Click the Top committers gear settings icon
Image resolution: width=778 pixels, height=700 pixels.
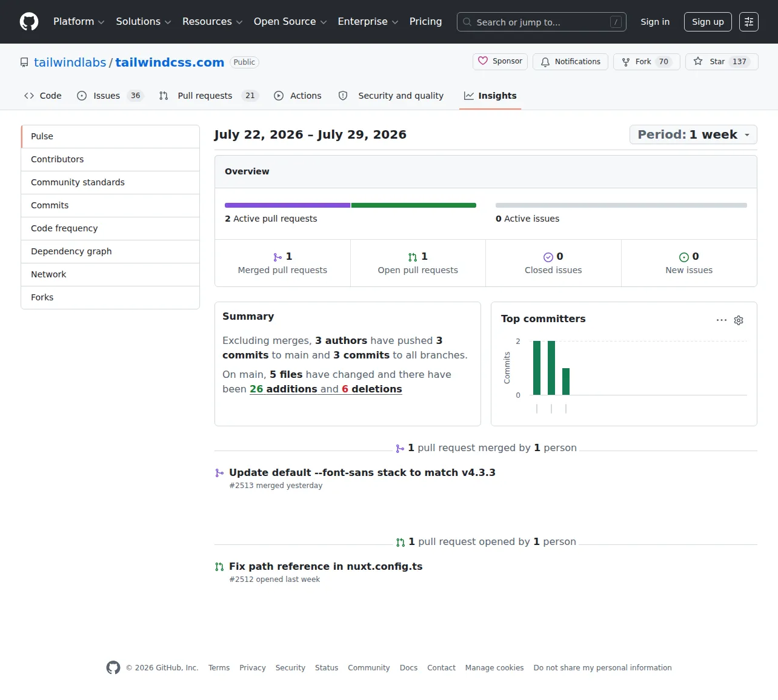coord(739,320)
